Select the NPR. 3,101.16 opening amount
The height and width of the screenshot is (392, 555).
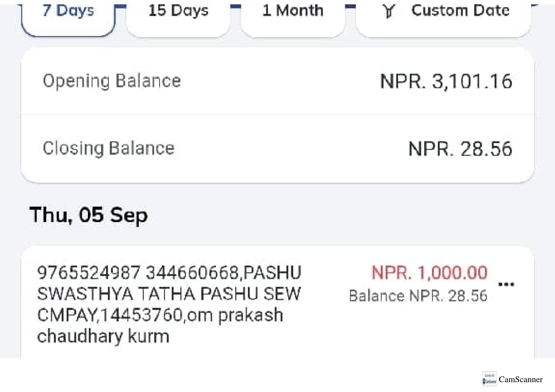[446, 81]
